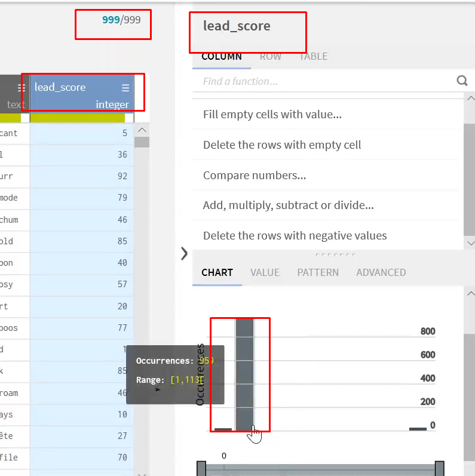Viewport: 475px width, 476px height.
Task: Click the function search magnifier icon
Action: (462, 81)
